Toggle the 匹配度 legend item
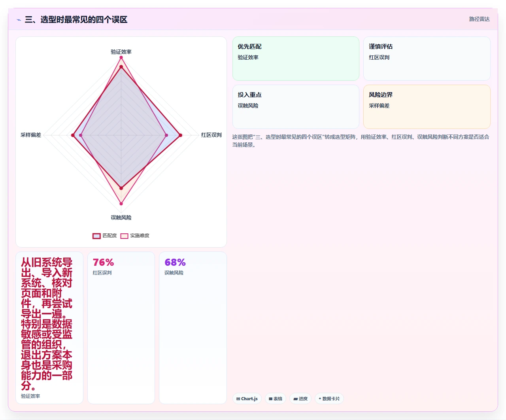Screen dimensions: 506x420 coord(105,236)
